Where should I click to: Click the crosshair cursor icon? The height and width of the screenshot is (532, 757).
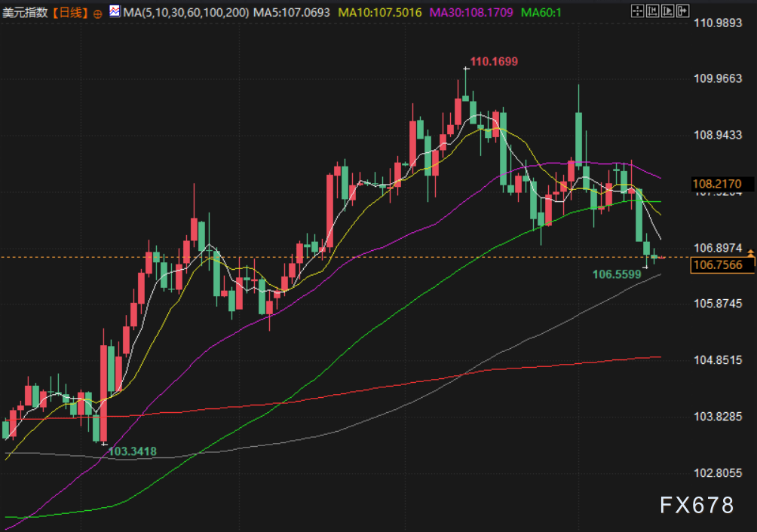[637, 11]
